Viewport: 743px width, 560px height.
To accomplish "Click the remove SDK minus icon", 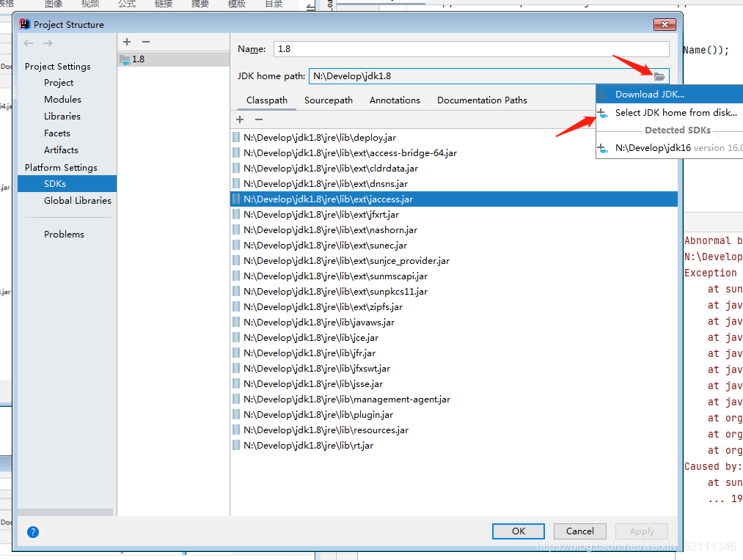I will pyautogui.click(x=146, y=42).
